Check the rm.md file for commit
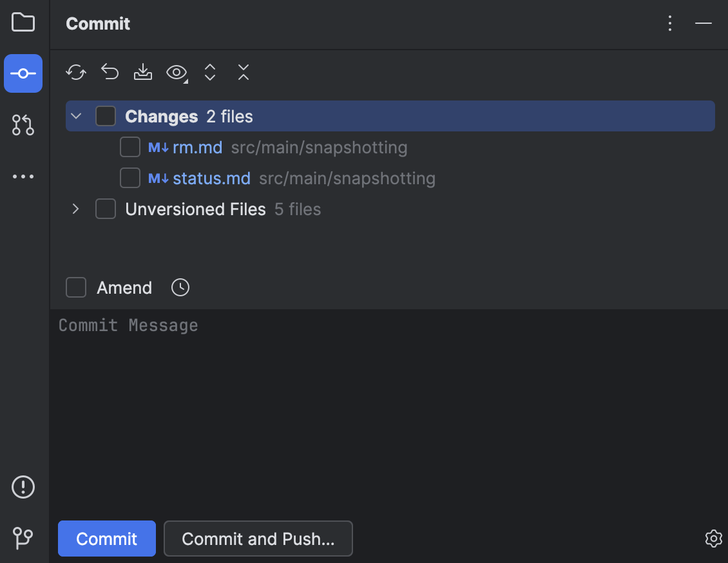 click(x=129, y=147)
